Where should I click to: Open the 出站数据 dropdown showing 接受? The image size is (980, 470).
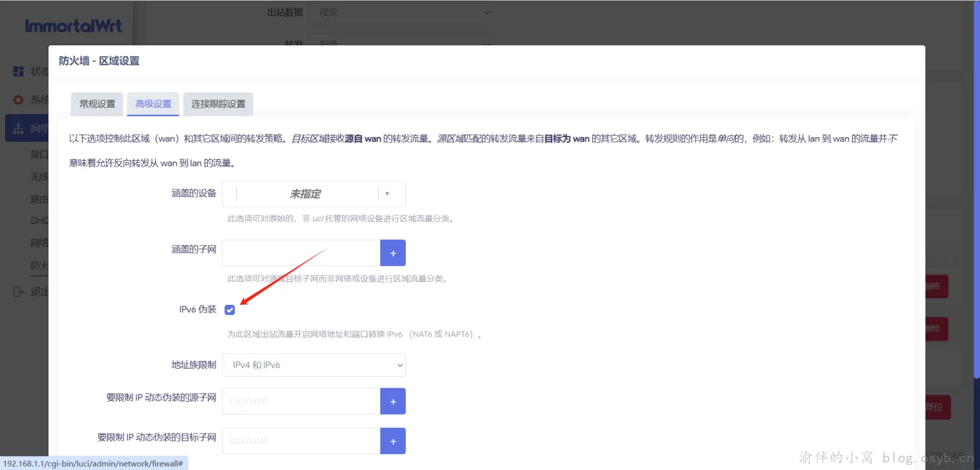[401, 13]
